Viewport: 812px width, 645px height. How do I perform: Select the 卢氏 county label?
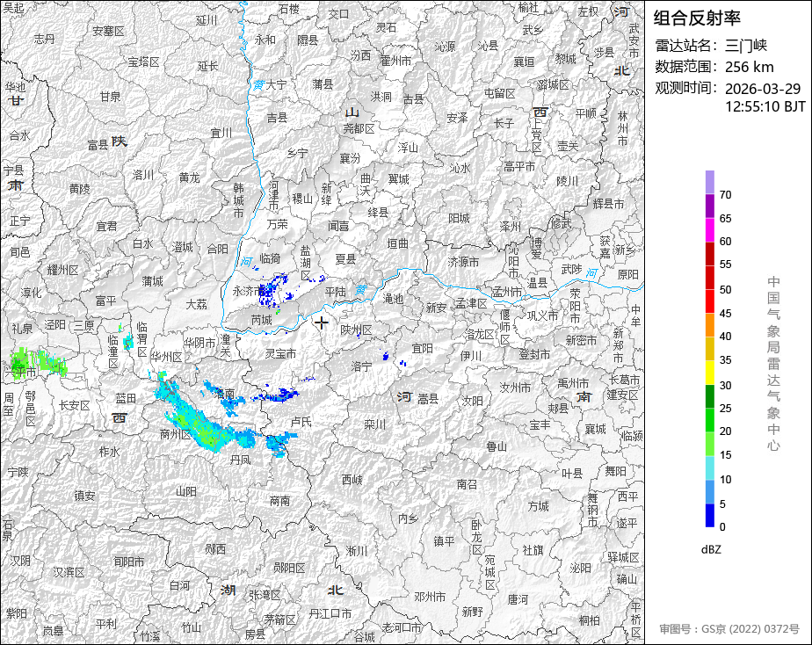coord(301,422)
